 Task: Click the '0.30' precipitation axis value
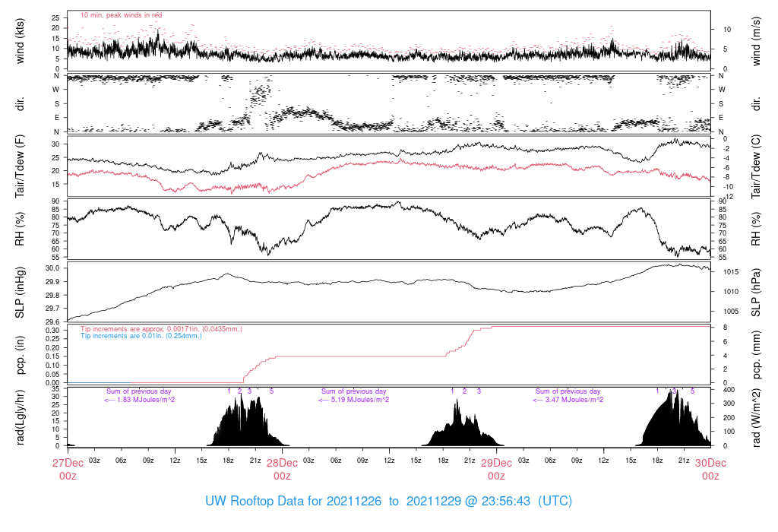52,331
